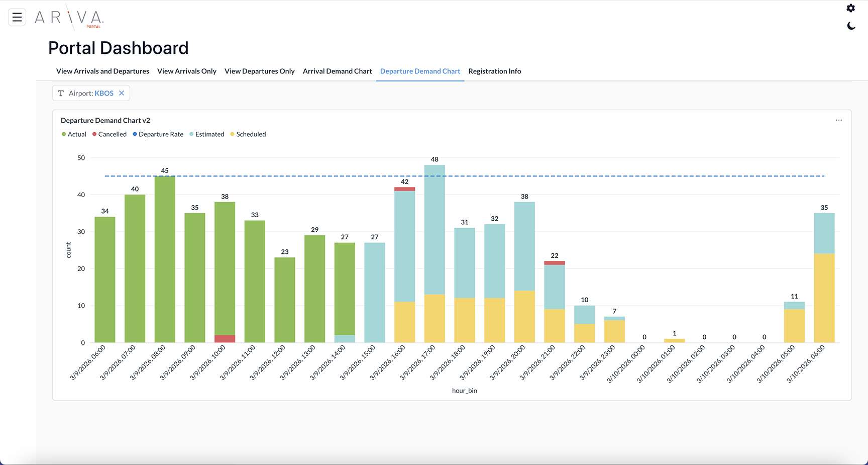The image size is (868, 465).
Task: Open the chart's three-dot options menu
Action: point(838,120)
